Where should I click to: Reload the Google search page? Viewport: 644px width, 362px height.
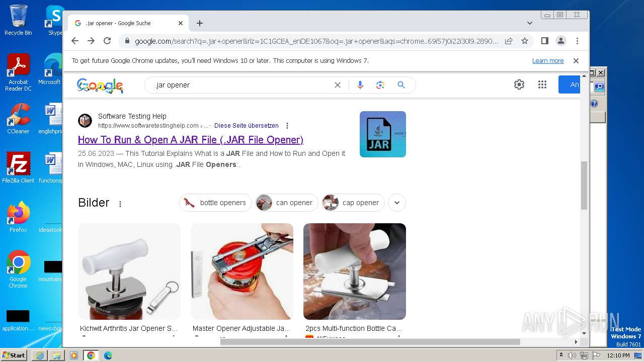(107, 41)
